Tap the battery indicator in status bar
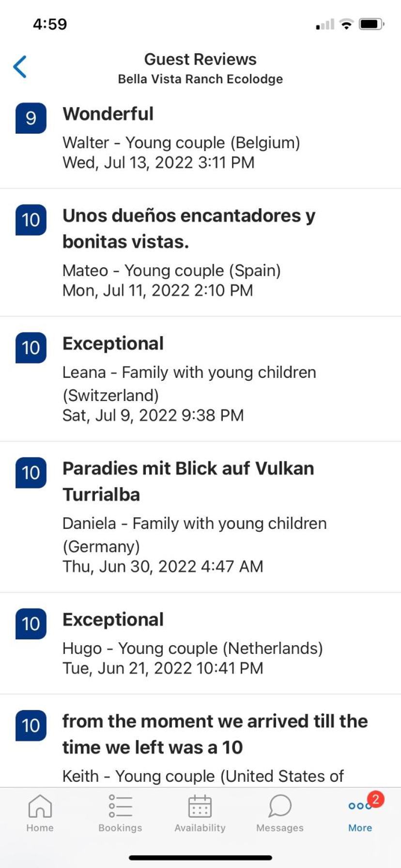Image resolution: width=401 pixels, height=868 pixels. coord(371,24)
